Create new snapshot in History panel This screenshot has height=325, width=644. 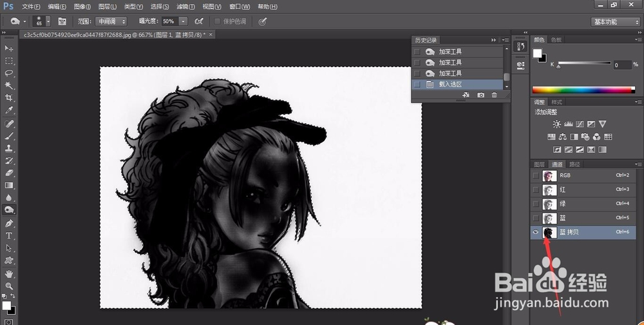click(x=480, y=95)
